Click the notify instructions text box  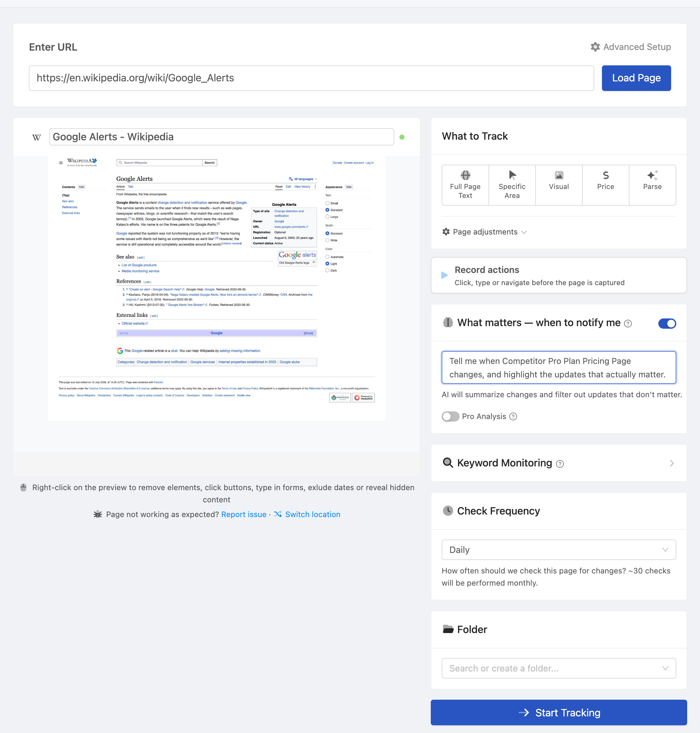point(559,367)
